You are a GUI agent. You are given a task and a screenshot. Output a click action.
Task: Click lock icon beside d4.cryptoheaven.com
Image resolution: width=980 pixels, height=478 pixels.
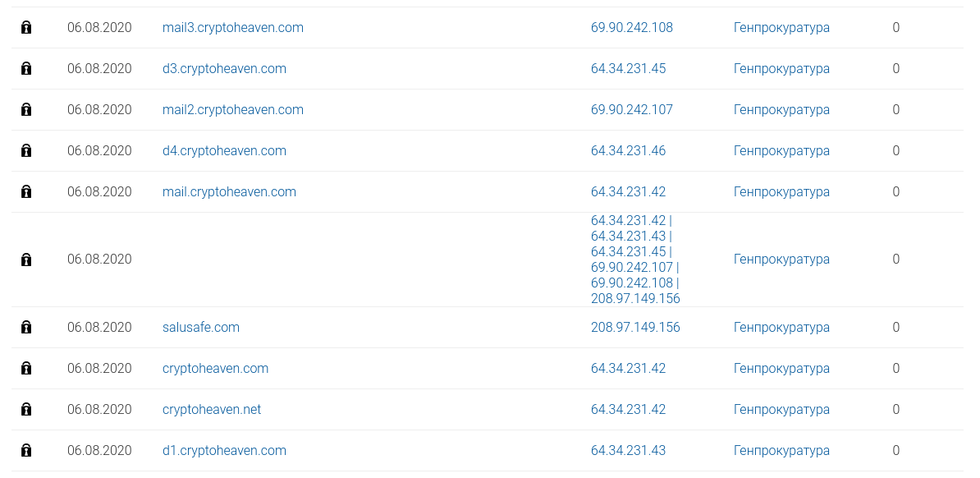[x=26, y=151]
